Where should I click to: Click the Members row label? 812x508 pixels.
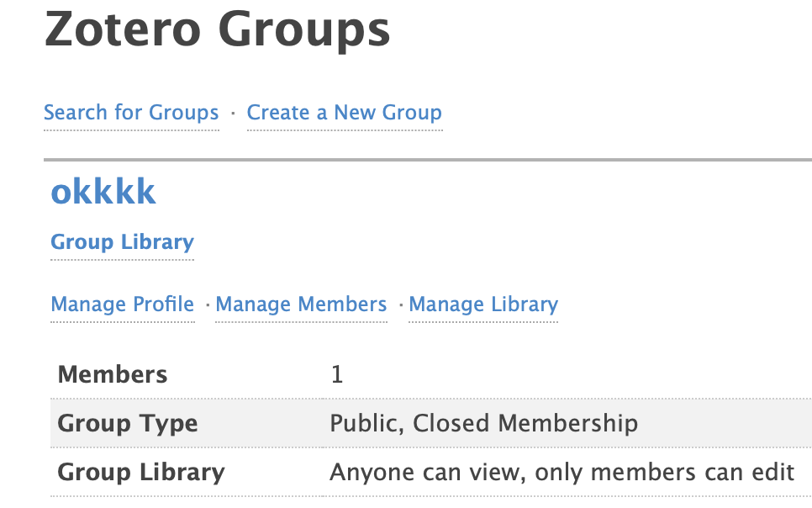tap(113, 374)
